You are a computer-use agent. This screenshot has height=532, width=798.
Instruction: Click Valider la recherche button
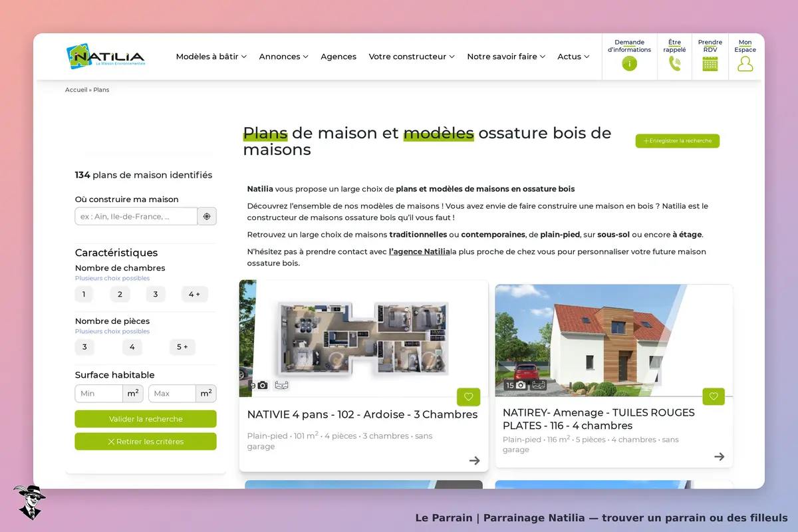tap(146, 419)
